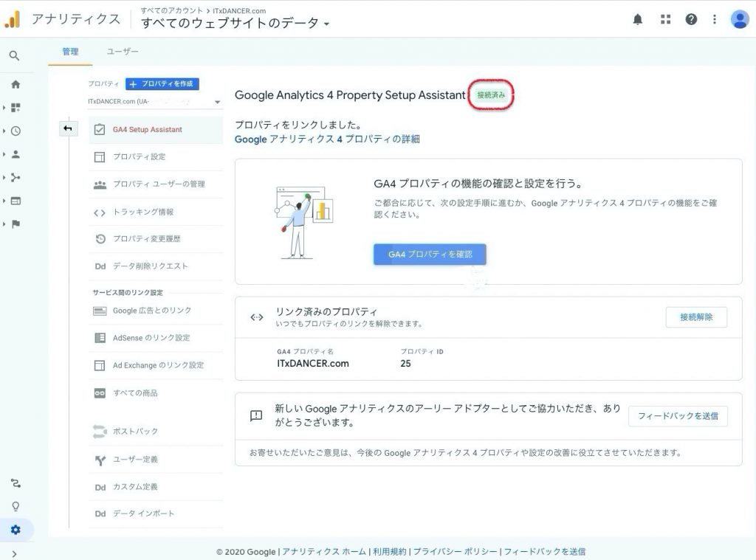Go to Home via house icon
Image resolution: width=756 pixels, height=560 pixels.
(x=16, y=84)
